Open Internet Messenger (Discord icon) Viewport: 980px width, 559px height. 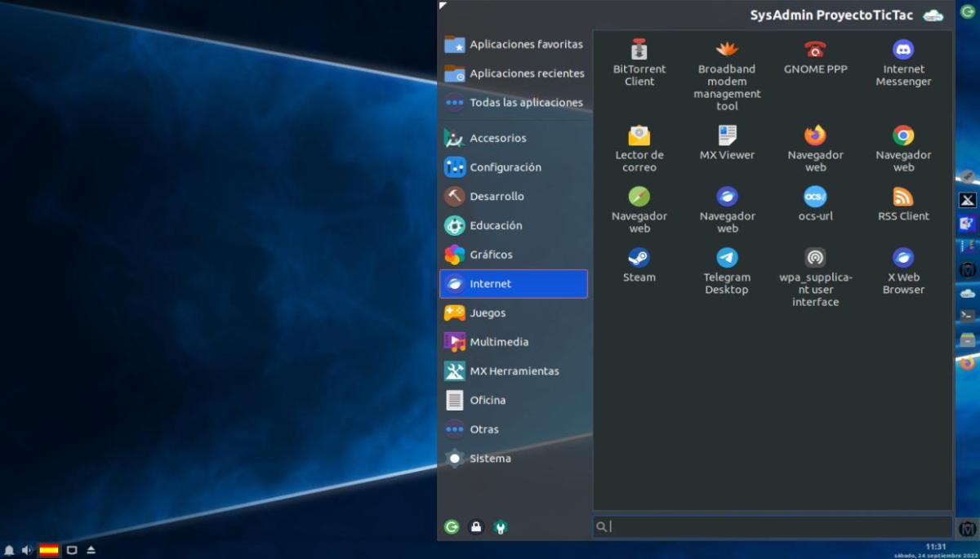pyautogui.click(x=903, y=62)
